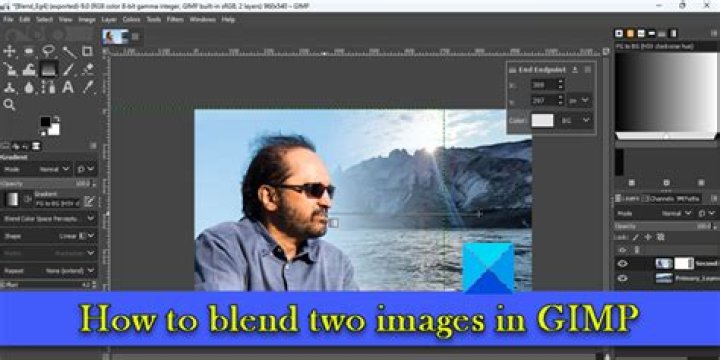Hide the Primary_Layer with eye icon

[622, 278]
